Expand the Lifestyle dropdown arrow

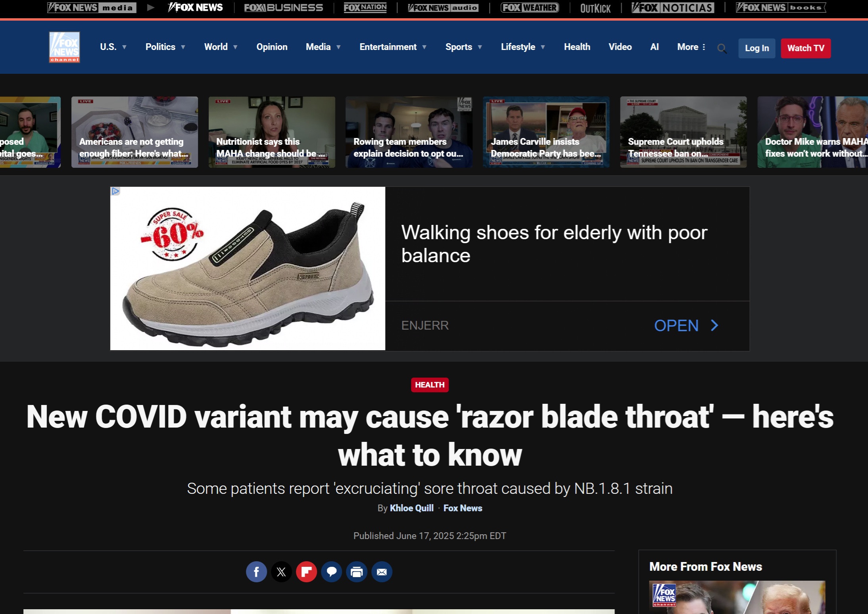pyautogui.click(x=543, y=47)
